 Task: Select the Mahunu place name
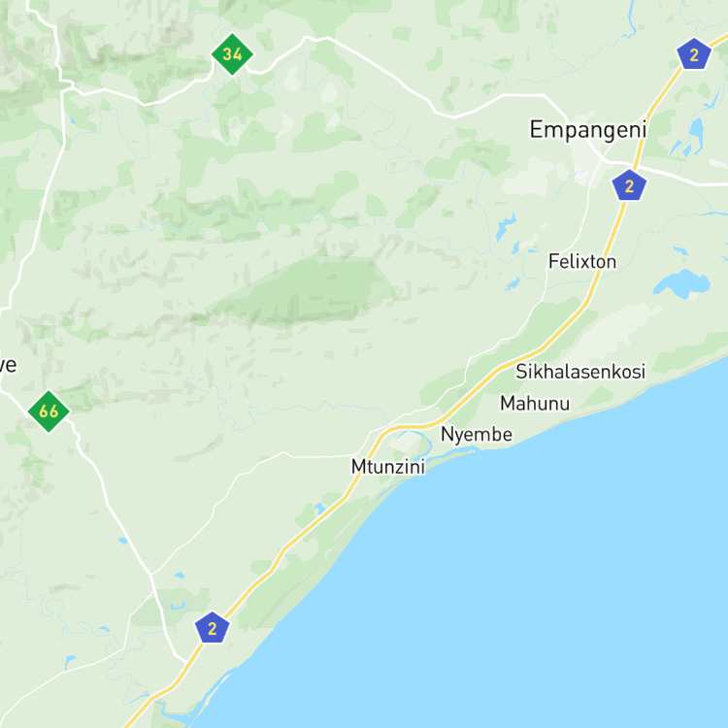pos(535,403)
